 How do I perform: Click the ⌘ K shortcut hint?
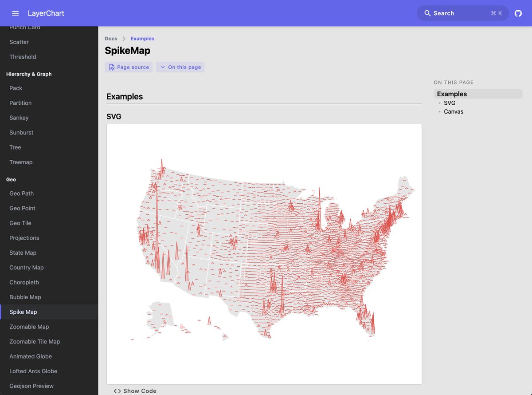(x=497, y=13)
